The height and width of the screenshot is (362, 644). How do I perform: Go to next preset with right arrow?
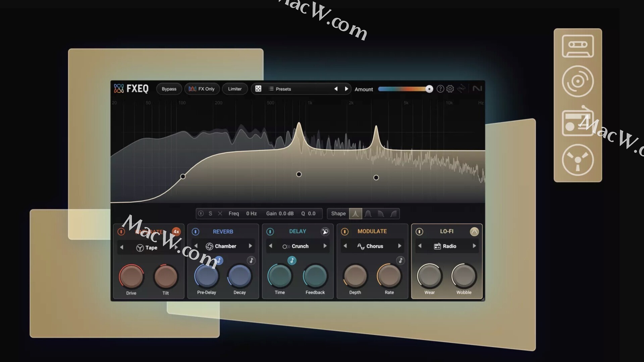point(346,89)
